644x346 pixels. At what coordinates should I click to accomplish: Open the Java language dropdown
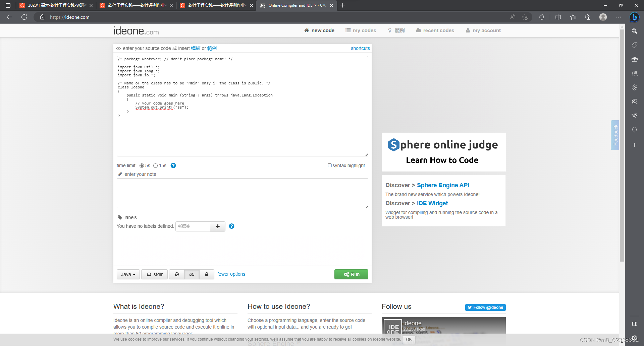pos(128,274)
